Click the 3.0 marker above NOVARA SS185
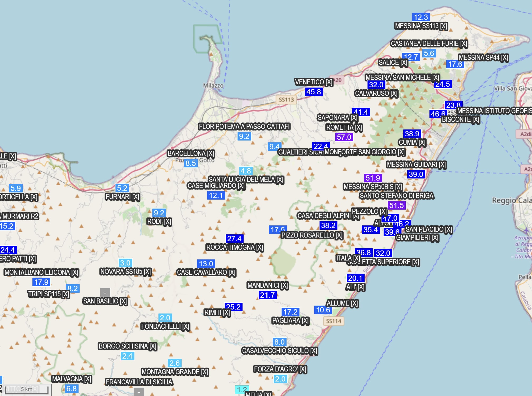 (x=125, y=263)
